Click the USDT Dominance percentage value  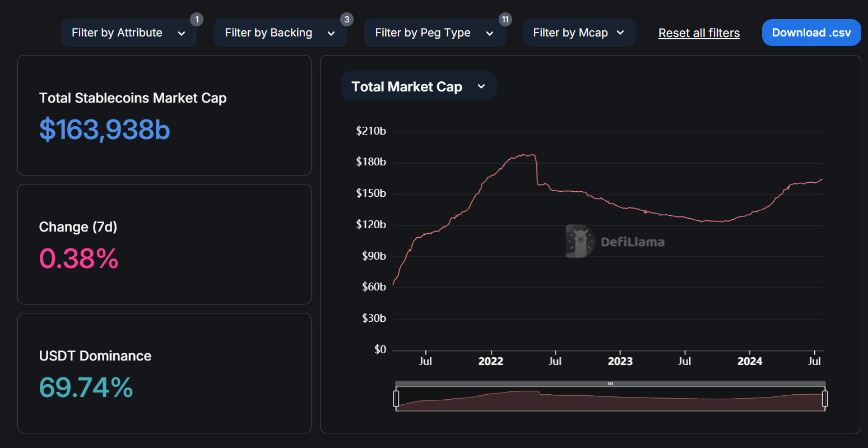pos(86,387)
